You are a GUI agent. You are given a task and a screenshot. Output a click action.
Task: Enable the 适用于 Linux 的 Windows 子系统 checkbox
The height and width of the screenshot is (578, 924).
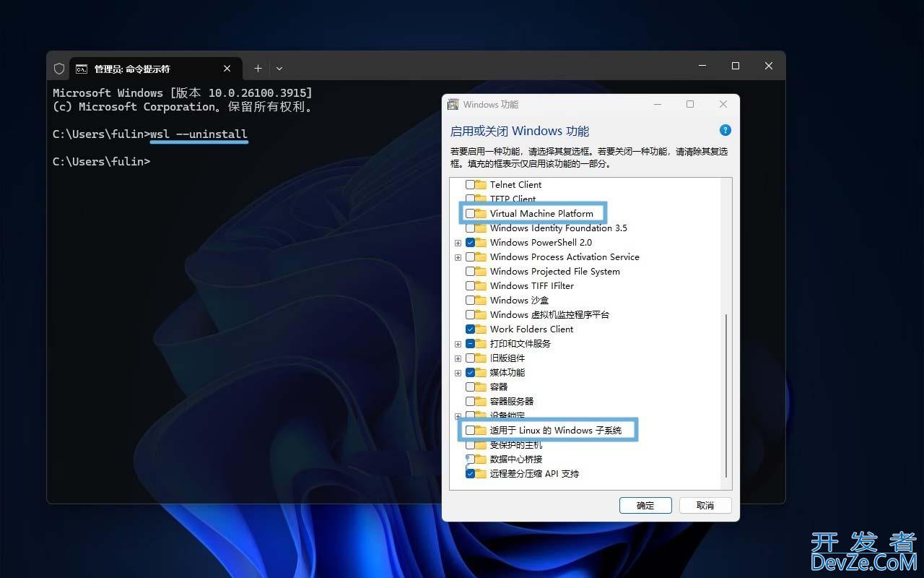click(x=470, y=431)
